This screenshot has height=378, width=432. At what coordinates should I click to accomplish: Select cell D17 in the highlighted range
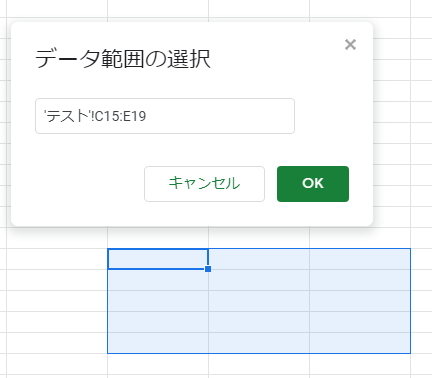coord(259,301)
